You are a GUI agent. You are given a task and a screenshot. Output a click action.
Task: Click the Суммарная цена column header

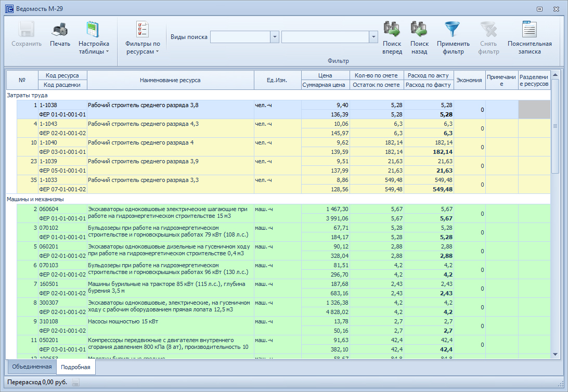324,85
